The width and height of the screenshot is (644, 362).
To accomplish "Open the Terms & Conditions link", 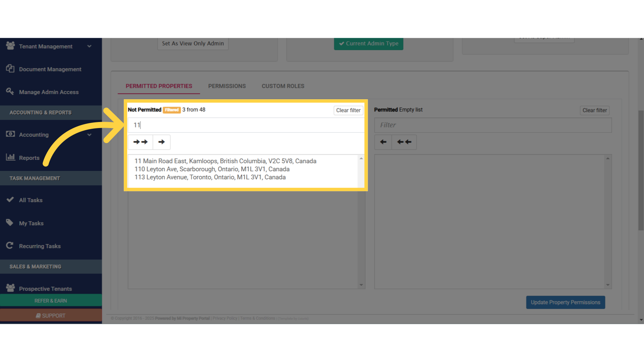I will pyautogui.click(x=257, y=318).
